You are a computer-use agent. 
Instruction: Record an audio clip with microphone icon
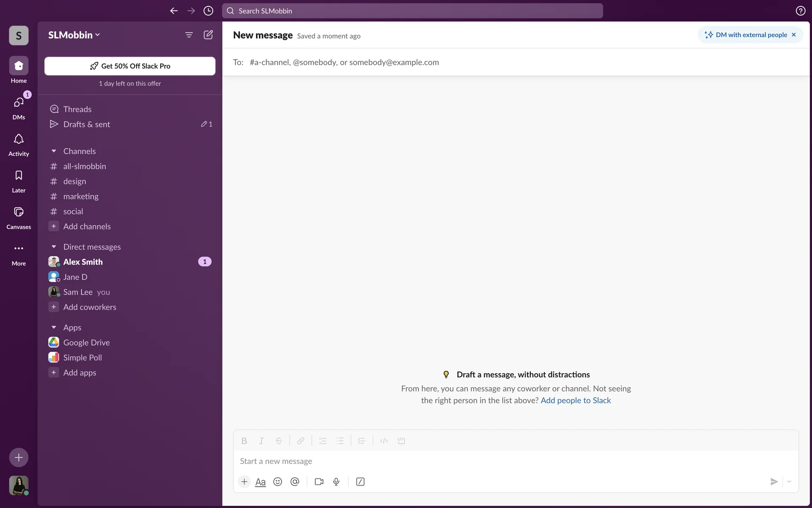click(x=336, y=482)
